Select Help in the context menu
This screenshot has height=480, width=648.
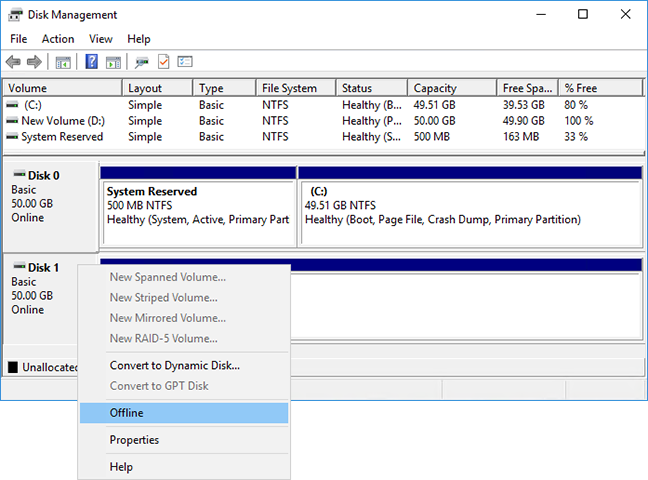point(184,467)
